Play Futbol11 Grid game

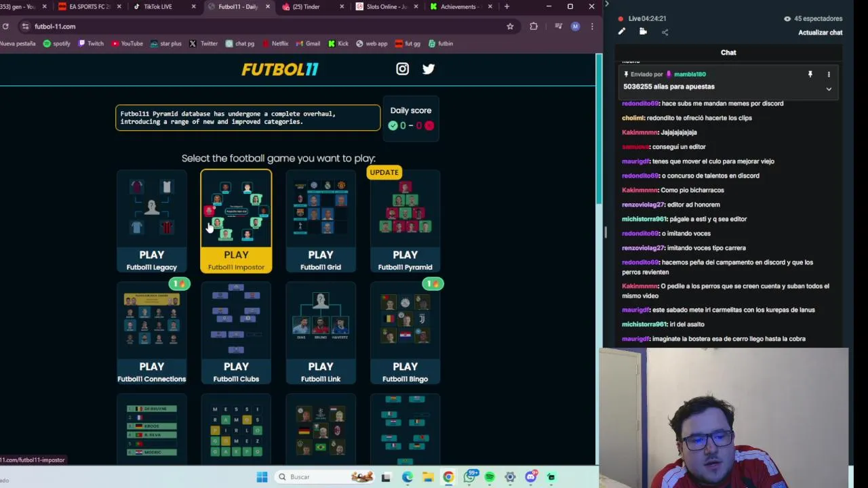click(321, 222)
